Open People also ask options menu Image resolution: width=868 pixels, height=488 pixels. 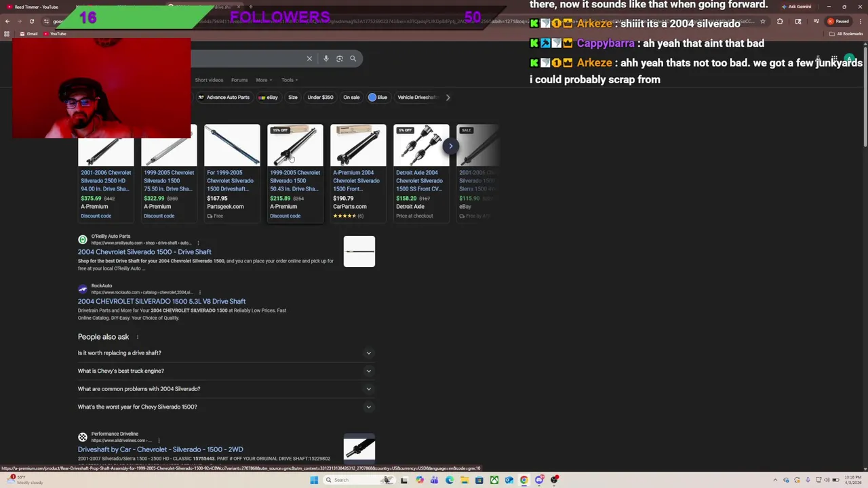tap(137, 337)
